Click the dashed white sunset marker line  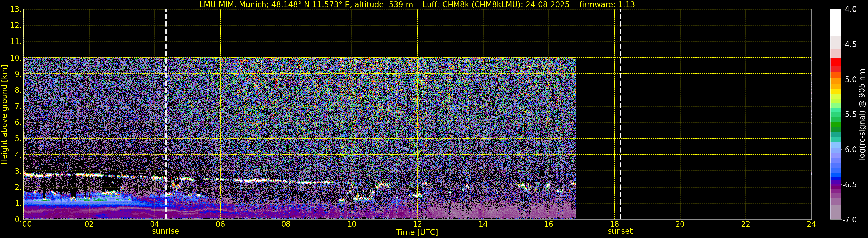(620, 115)
